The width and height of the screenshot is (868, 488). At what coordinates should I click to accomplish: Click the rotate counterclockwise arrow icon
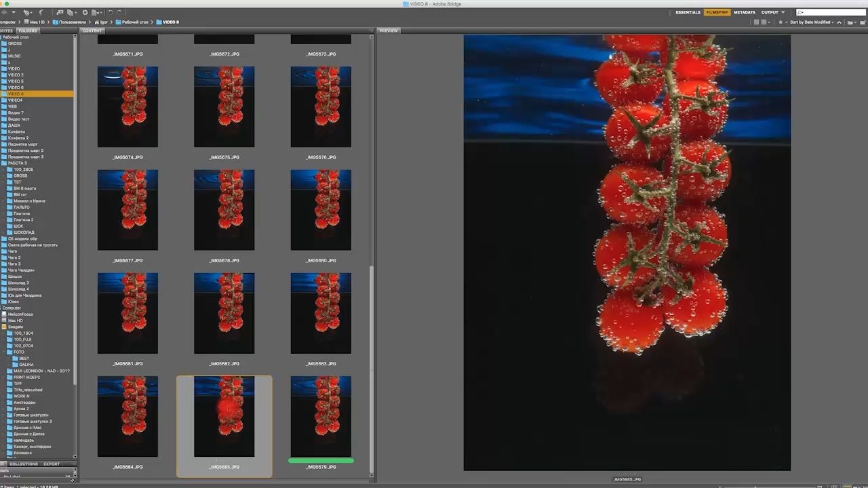(x=111, y=12)
